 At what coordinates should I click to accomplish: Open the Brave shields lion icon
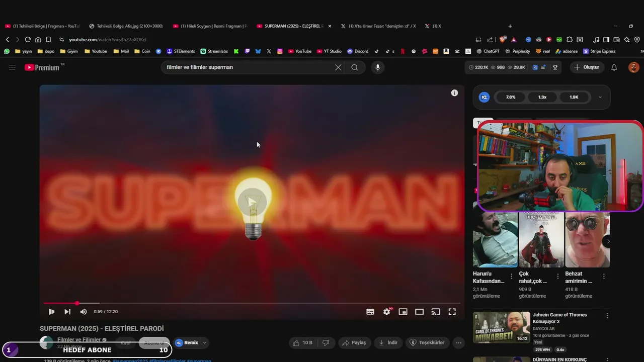pyautogui.click(x=503, y=40)
